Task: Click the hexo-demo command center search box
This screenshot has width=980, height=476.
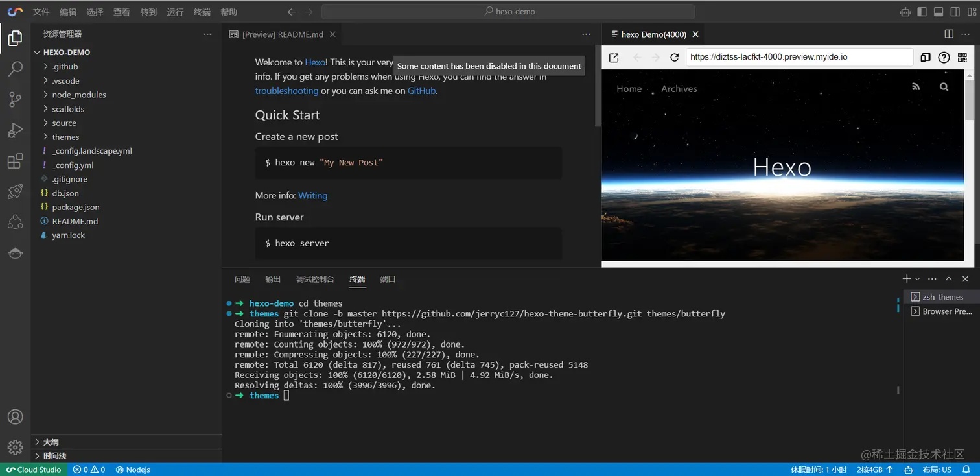Action: pyautogui.click(x=508, y=12)
